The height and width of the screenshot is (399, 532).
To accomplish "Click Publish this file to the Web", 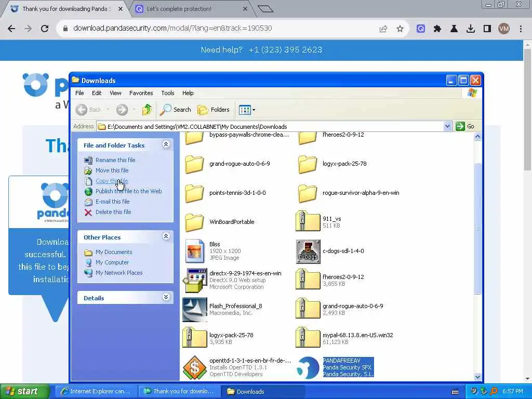I will click(129, 191).
